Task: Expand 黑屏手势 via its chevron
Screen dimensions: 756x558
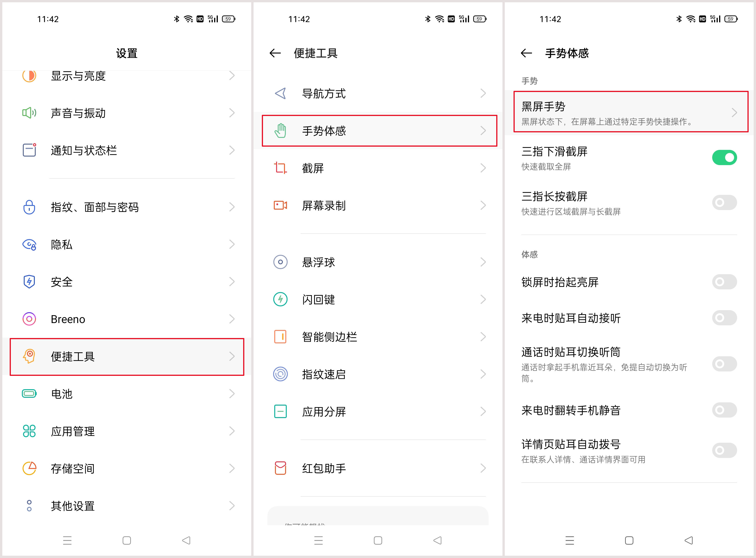Action: pyautogui.click(x=735, y=113)
